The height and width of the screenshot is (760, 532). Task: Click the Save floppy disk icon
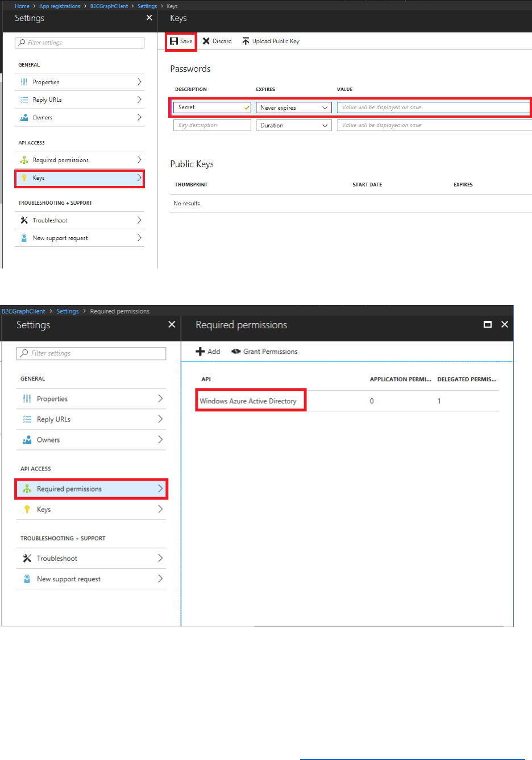pos(174,41)
